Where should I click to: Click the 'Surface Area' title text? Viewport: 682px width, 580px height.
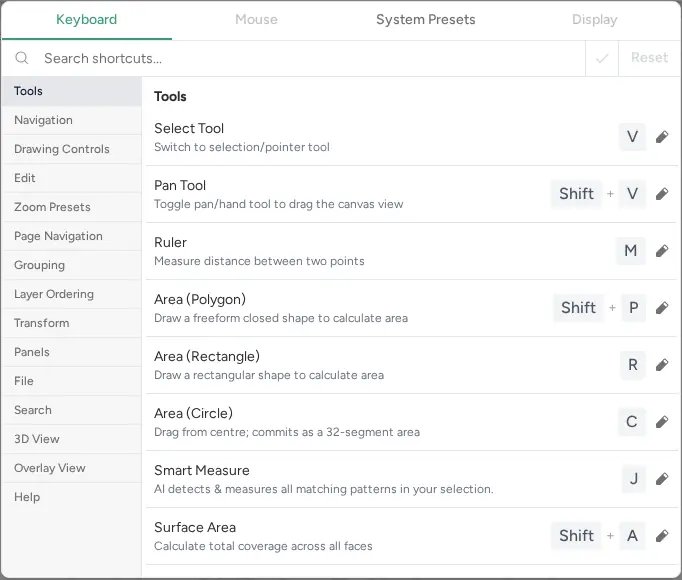pyautogui.click(x=195, y=527)
